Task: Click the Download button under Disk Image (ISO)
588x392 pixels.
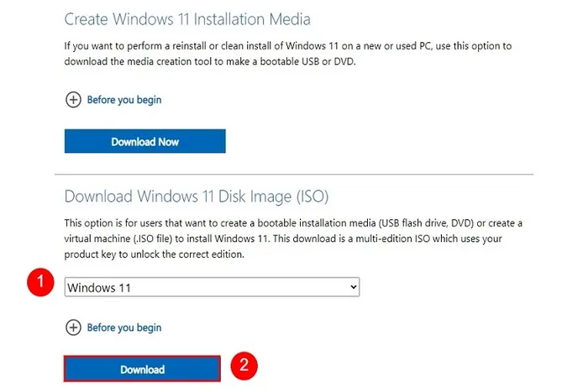Action: (142, 369)
